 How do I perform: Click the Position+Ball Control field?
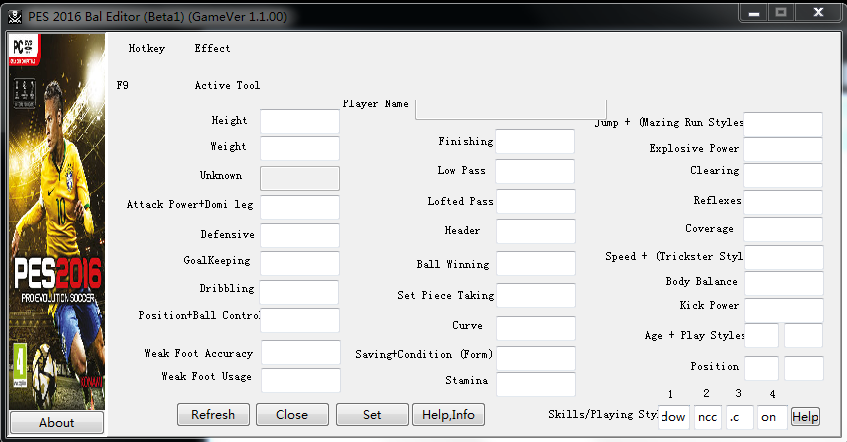300,320
